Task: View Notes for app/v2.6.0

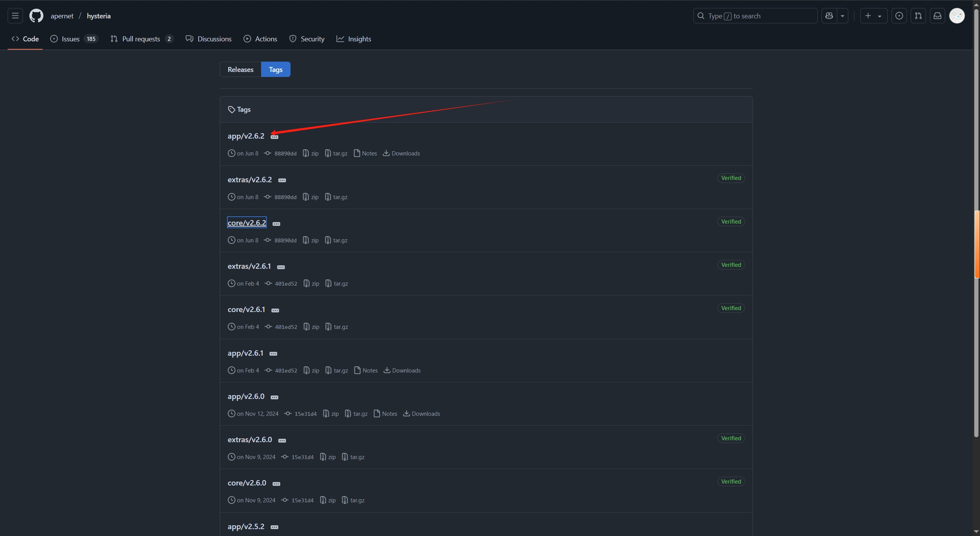Action: [x=385, y=413]
